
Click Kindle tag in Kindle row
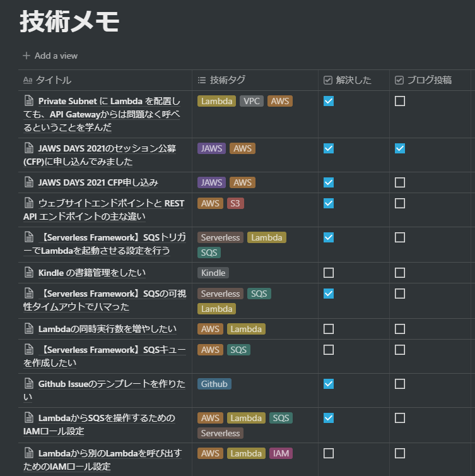[213, 273]
